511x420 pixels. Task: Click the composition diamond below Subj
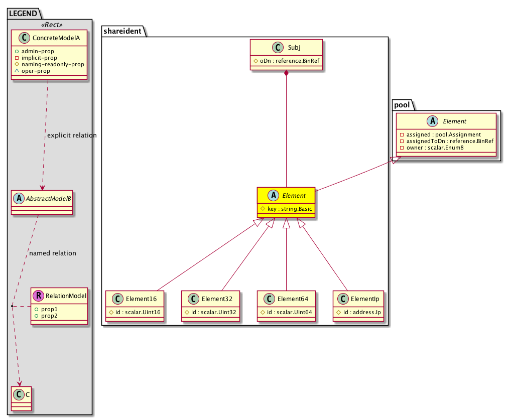286,75
